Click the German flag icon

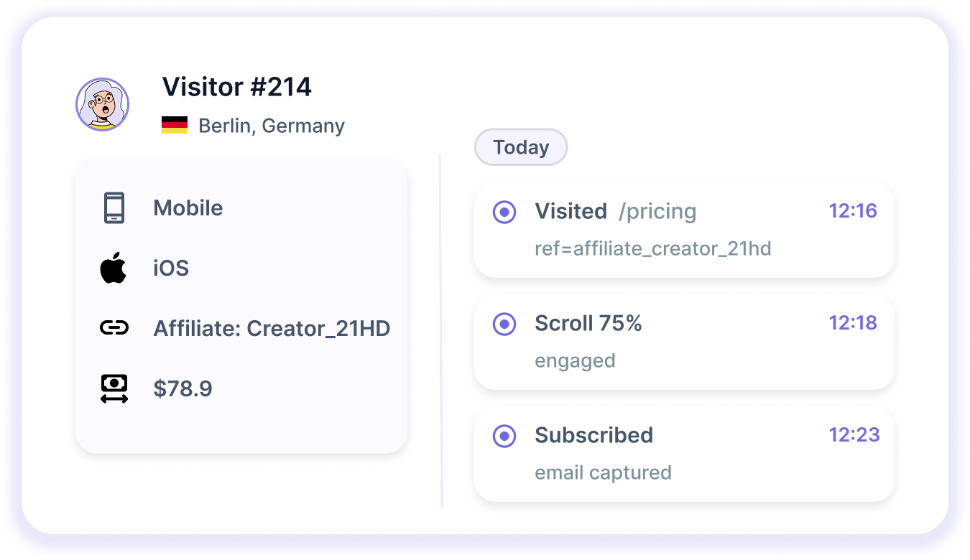pyautogui.click(x=175, y=126)
